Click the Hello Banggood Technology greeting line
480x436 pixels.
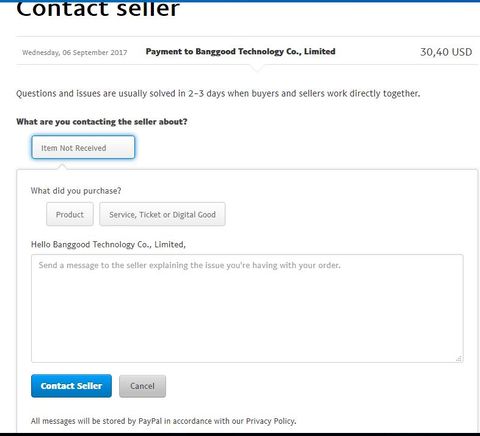(x=108, y=244)
